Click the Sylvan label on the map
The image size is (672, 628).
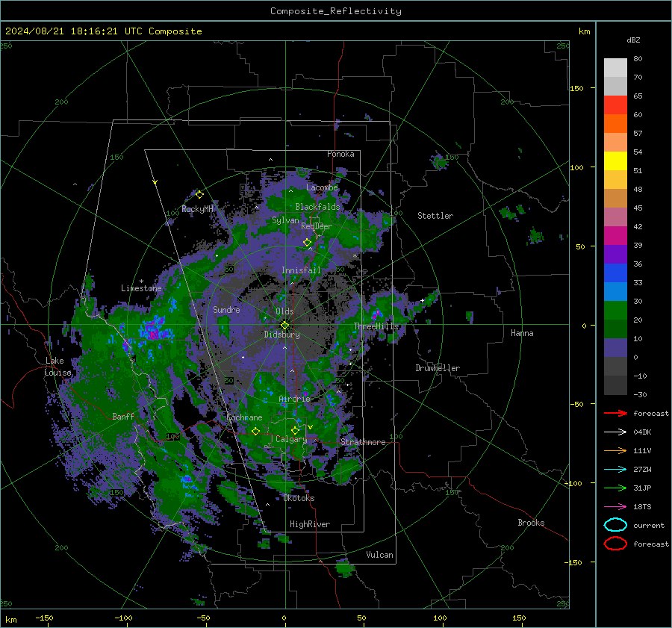(x=285, y=220)
